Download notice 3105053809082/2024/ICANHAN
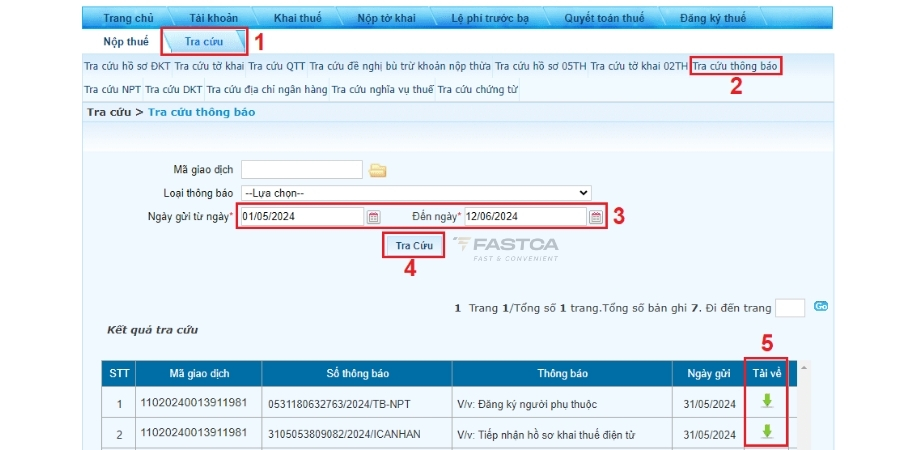 click(x=767, y=431)
